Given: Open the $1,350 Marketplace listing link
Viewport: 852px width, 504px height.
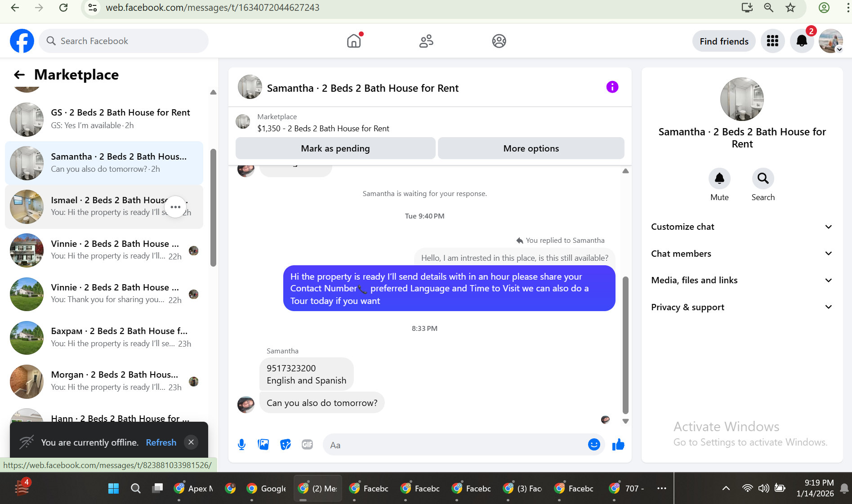Looking at the screenshot, I should tap(323, 129).
